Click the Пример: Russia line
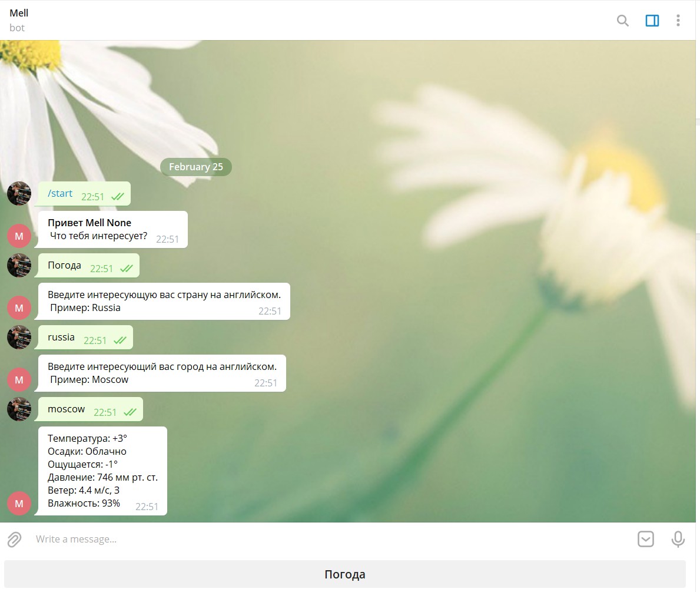The height and width of the screenshot is (592, 700). (x=85, y=308)
